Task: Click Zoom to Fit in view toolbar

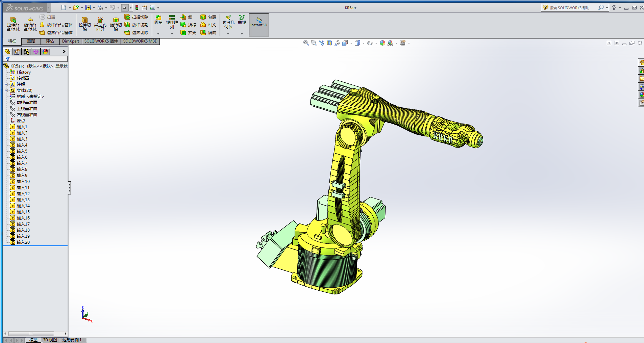Action: [x=306, y=43]
